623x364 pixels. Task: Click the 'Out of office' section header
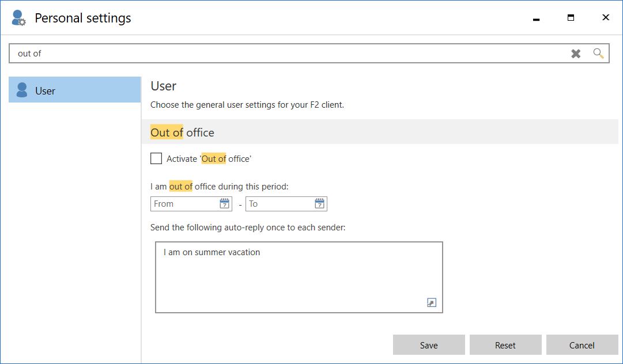point(380,132)
